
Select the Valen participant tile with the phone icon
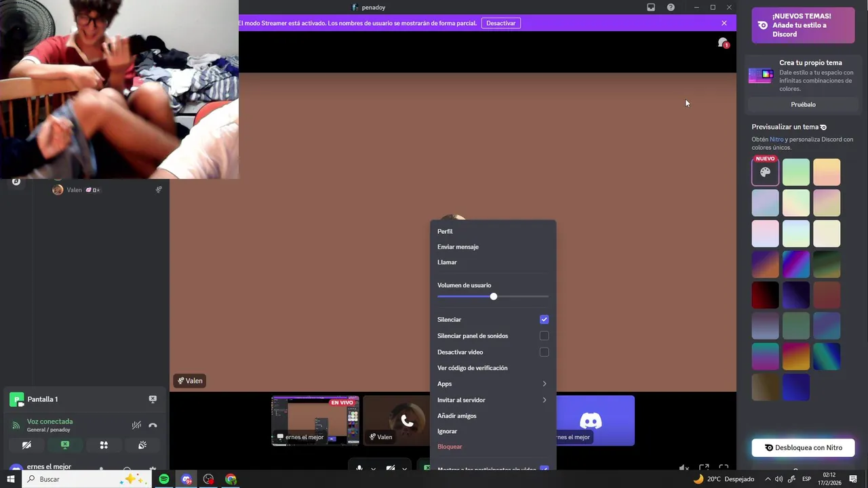396,420
